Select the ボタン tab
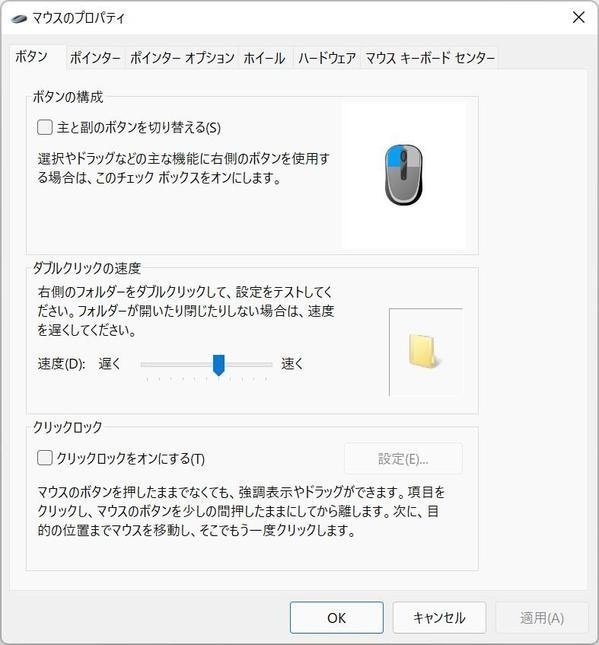This screenshot has height=645, width=599. tap(32, 56)
